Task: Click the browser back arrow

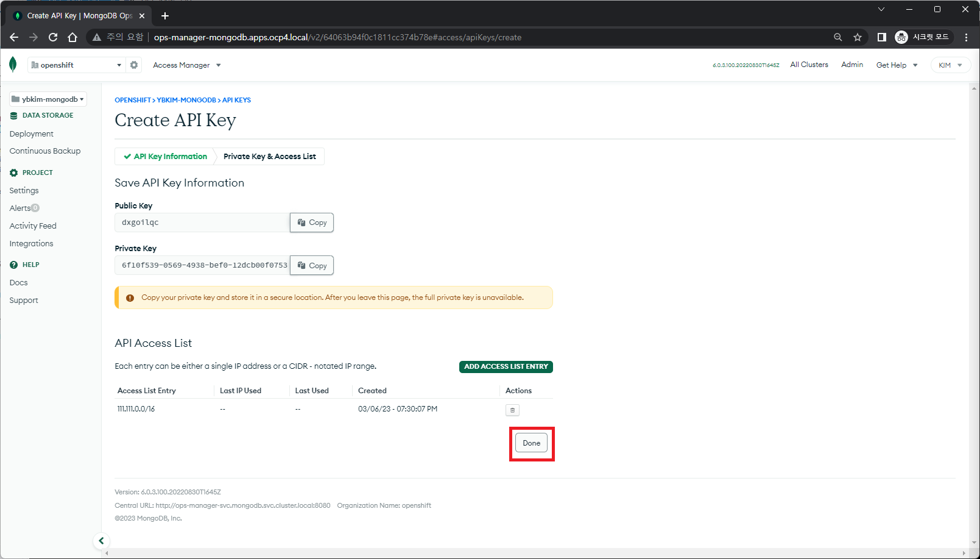Action: (x=14, y=37)
